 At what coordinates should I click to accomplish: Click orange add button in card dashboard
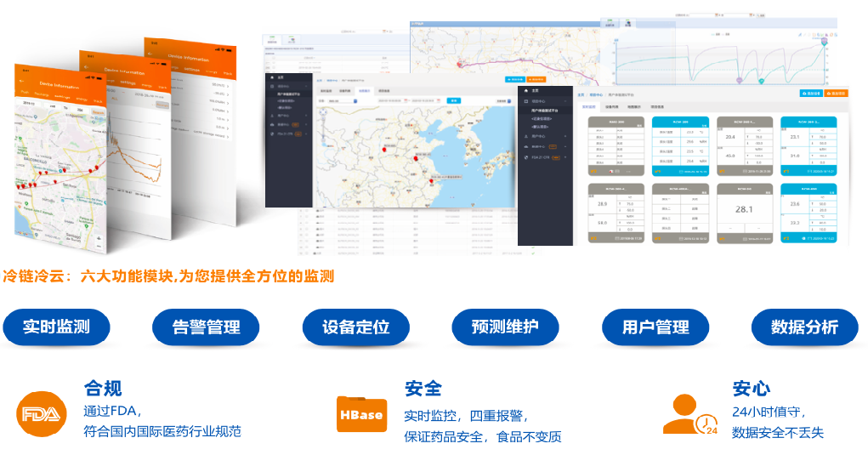coord(836,93)
